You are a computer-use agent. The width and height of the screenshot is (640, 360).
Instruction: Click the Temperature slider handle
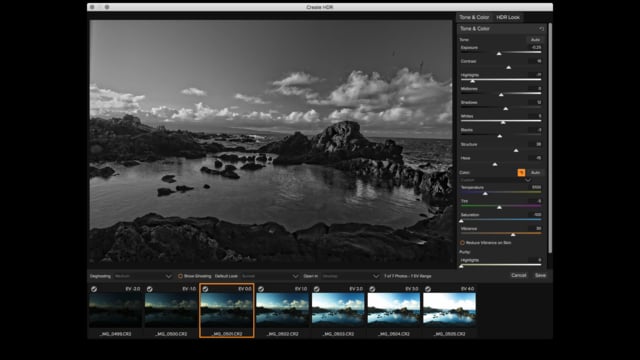tap(485, 193)
